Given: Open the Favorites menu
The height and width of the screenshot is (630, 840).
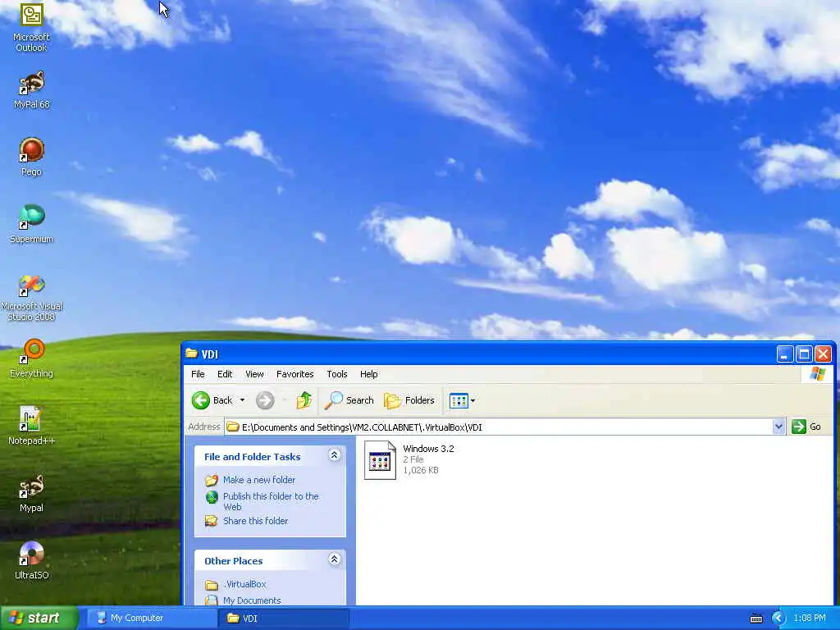Looking at the screenshot, I should [x=294, y=374].
